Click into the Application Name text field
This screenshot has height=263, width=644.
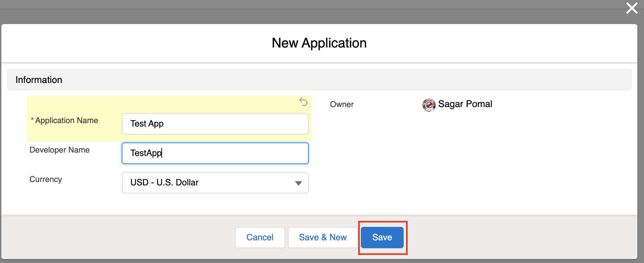point(215,124)
